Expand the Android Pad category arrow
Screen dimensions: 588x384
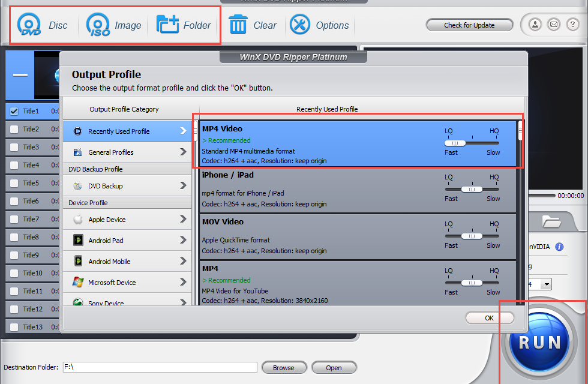(x=183, y=241)
